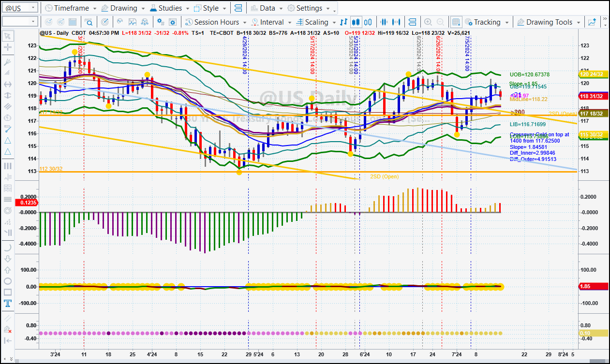Click the zoom in magnifier icon
The width and height of the screenshot is (610, 364).
coord(428,22)
